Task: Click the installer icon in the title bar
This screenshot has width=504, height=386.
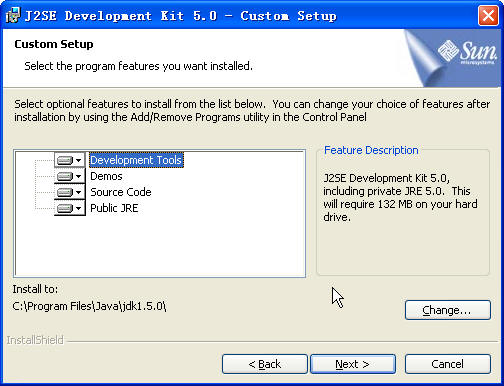Action: (13, 15)
